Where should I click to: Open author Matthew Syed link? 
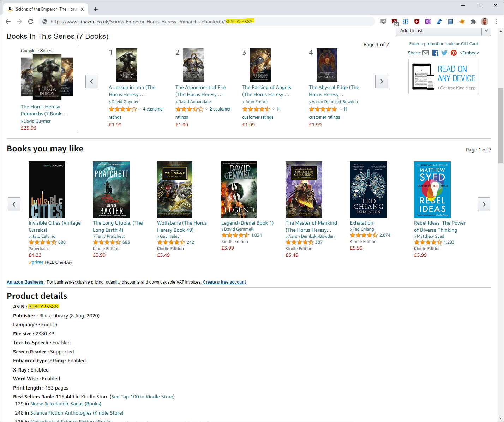coord(431,236)
